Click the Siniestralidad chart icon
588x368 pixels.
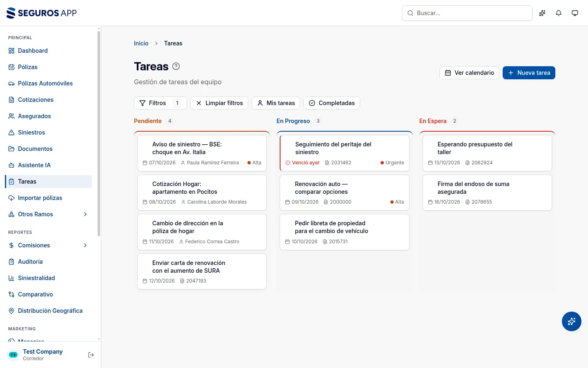click(x=11, y=278)
